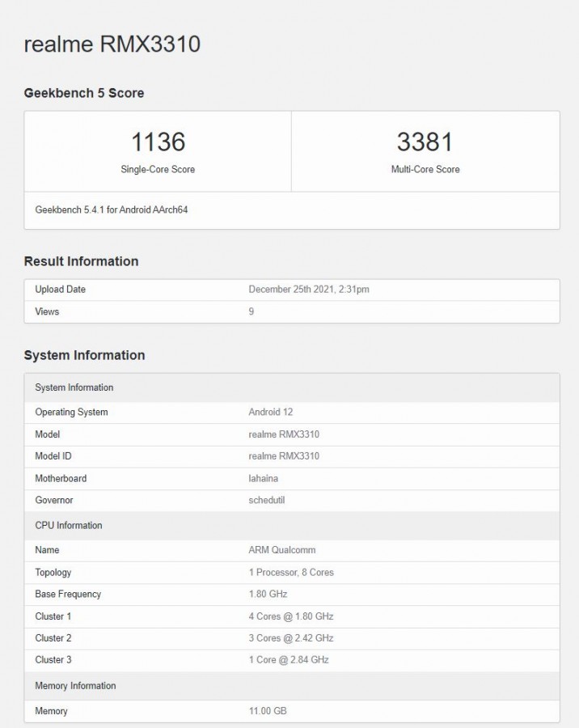Click the Memory value 11.00 GB
579x728 pixels.
(x=268, y=711)
